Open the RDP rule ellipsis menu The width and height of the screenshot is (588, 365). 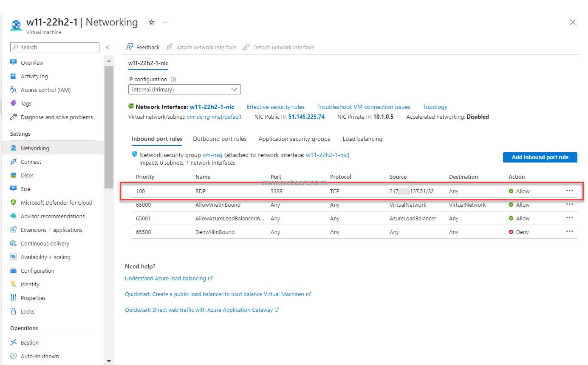[570, 191]
